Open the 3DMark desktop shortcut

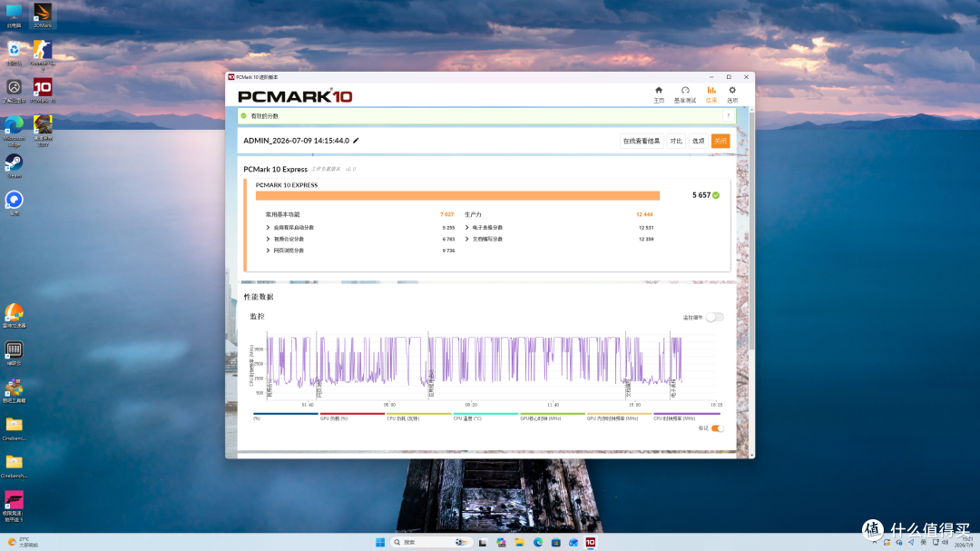43,15
